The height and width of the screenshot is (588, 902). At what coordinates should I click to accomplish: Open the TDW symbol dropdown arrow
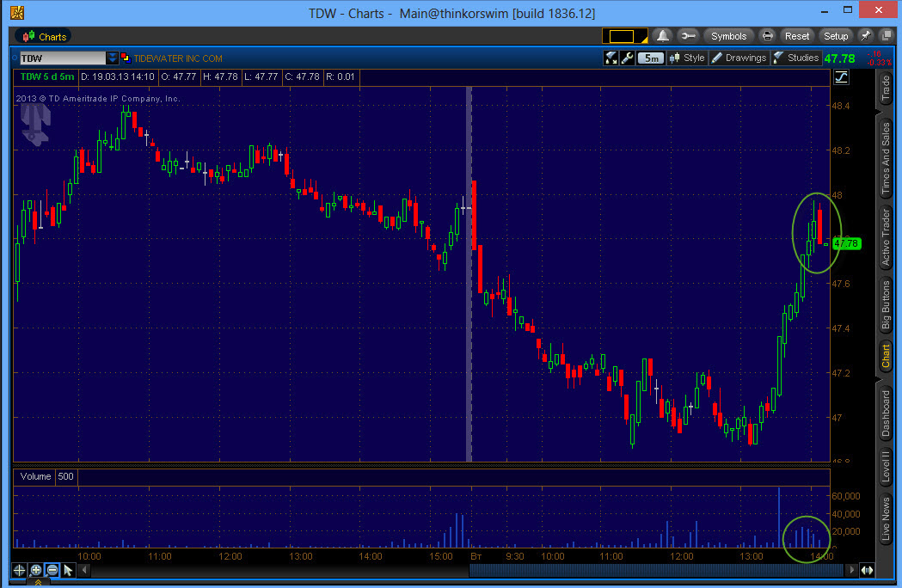(113, 58)
